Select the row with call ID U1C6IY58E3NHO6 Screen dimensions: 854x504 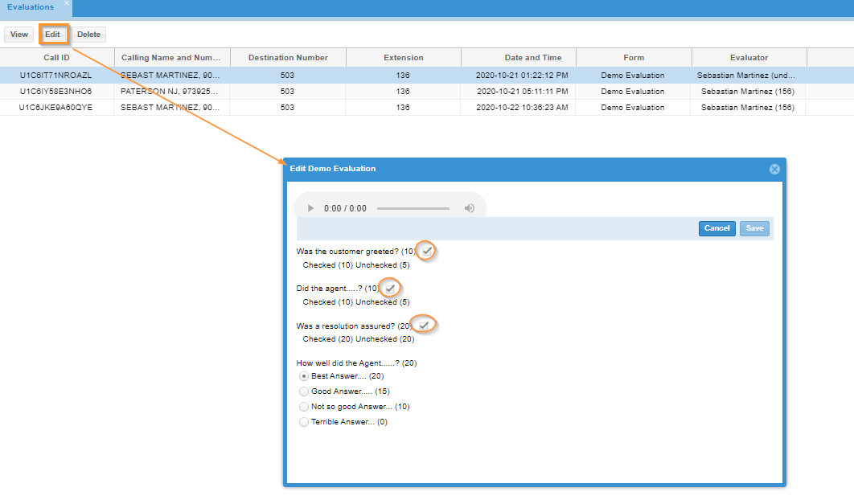403,92
